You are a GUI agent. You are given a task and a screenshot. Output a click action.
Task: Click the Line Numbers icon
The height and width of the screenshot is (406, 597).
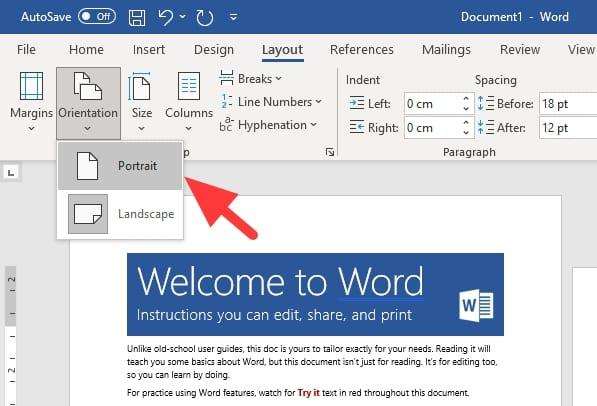point(227,101)
